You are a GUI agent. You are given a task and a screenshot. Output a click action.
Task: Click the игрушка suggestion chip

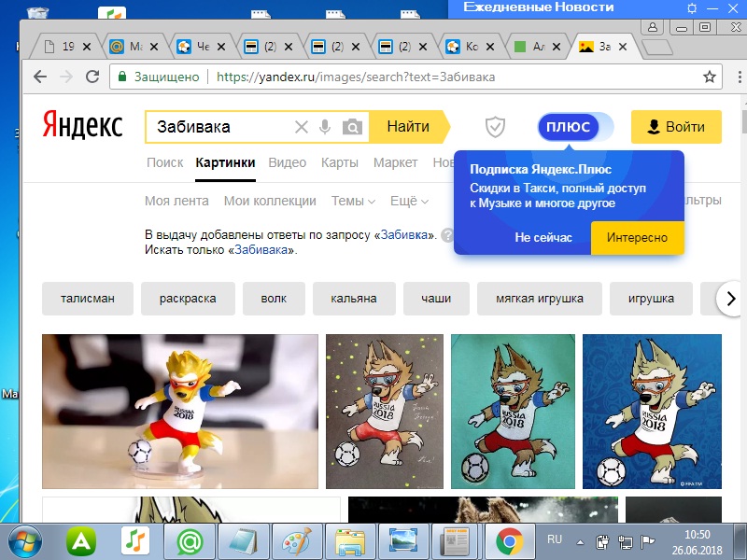pyautogui.click(x=651, y=299)
